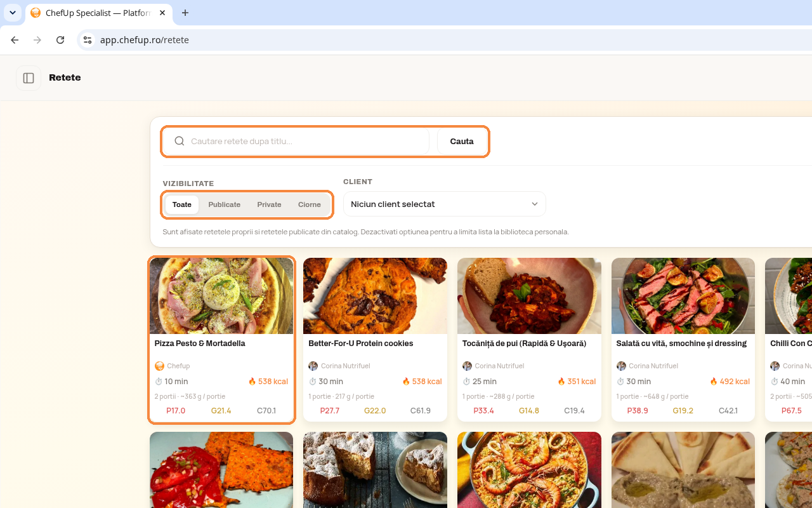The height and width of the screenshot is (508, 812).
Task: Open the Tocăniță de pui recipe photo
Action: [x=529, y=296]
